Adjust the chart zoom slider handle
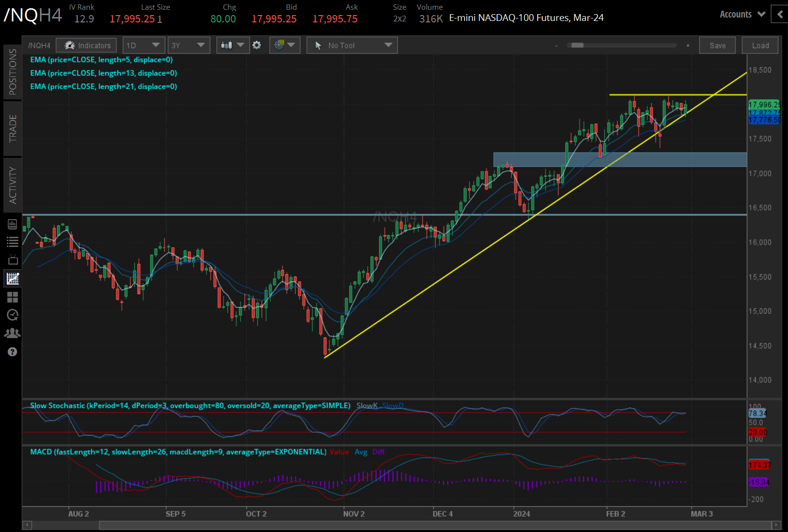Screen dimensions: 788x532 point(578,45)
